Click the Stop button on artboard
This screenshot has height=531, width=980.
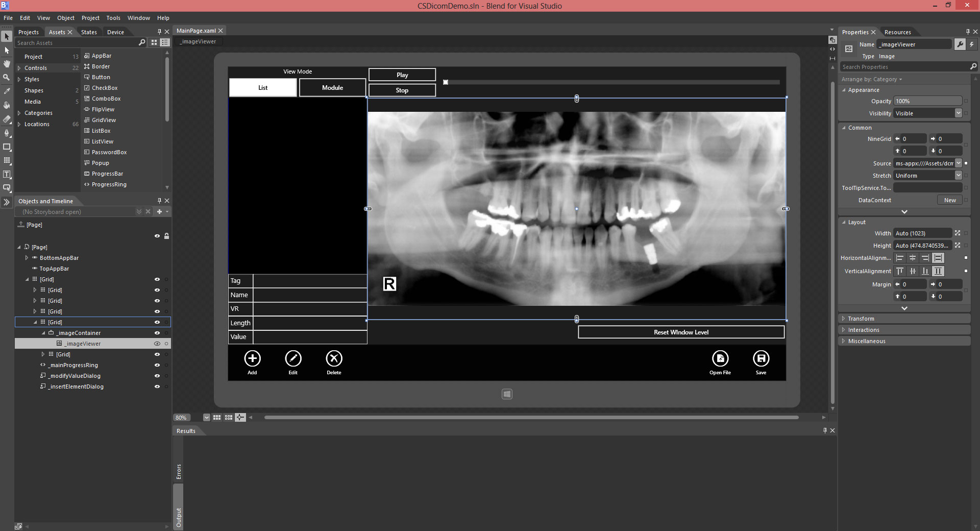click(x=402, y=90)
